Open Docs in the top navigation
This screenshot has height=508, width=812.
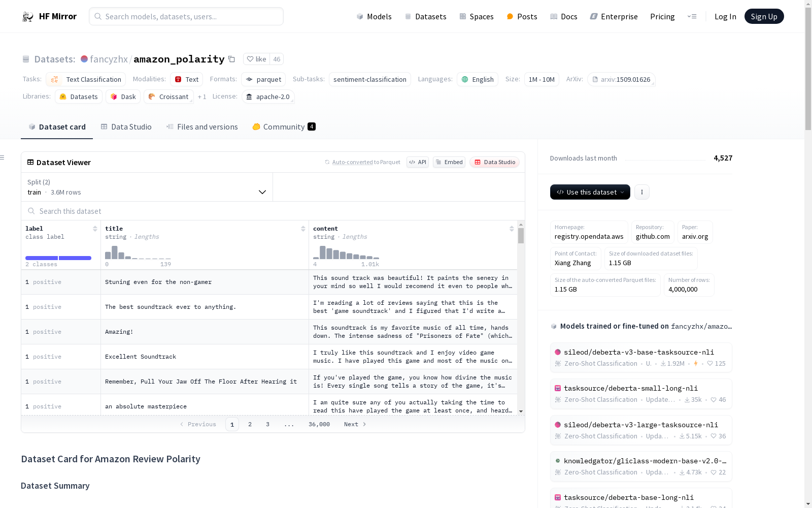tap(564, 17)
